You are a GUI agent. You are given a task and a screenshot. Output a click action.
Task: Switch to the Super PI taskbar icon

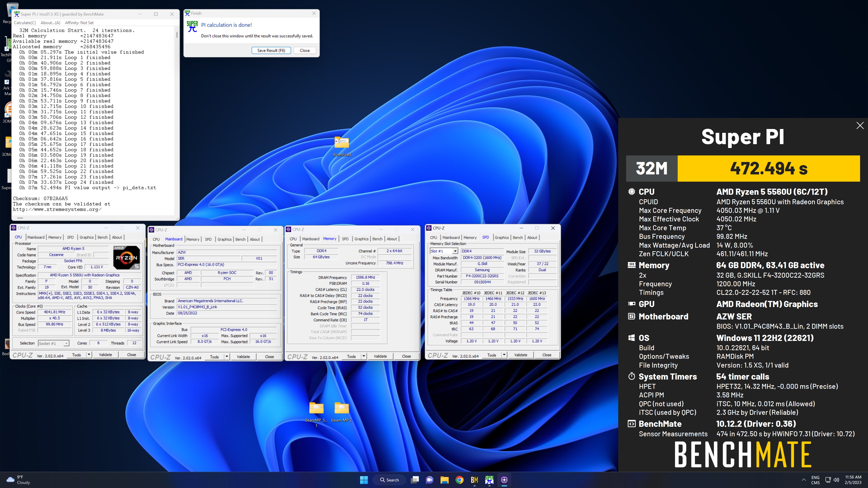(x=489, y=480)
